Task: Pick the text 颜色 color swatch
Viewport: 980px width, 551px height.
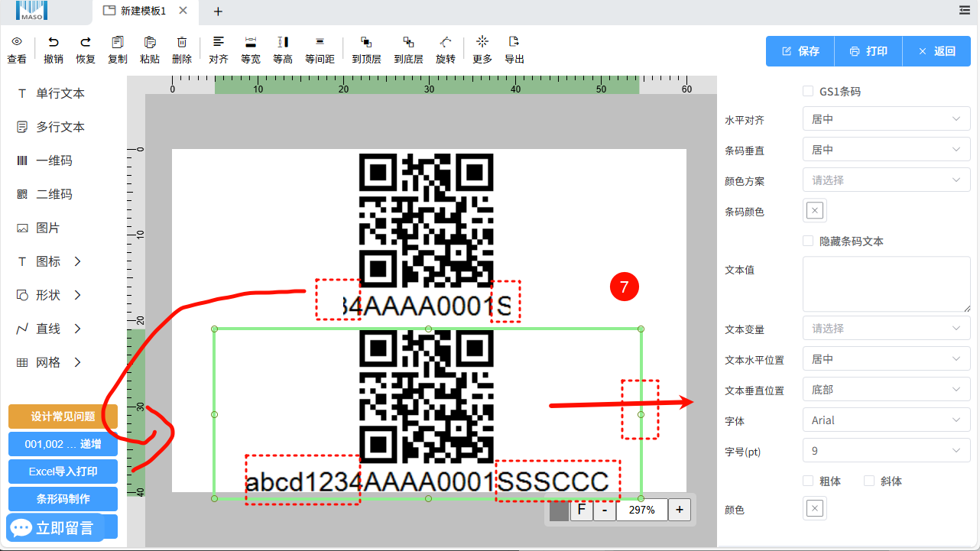Action: (x=815, y=509)
